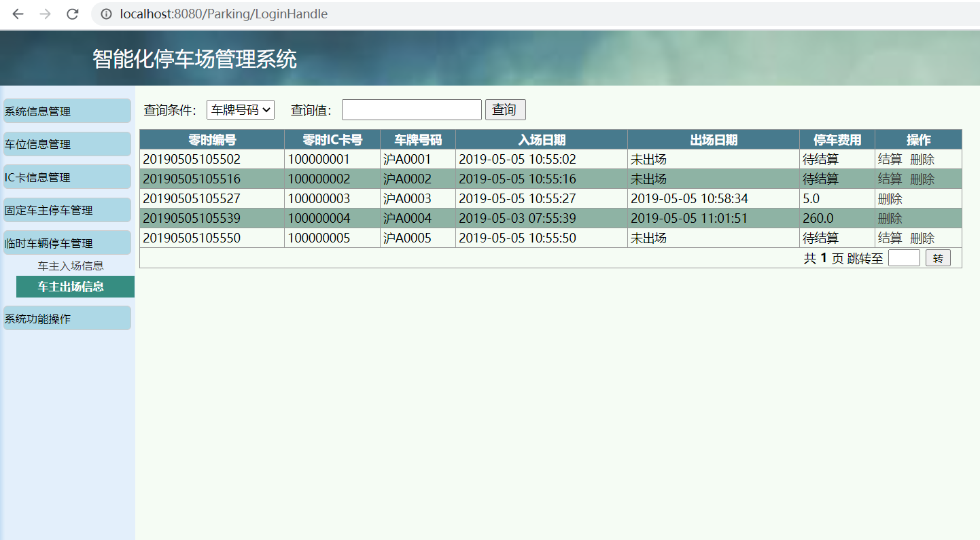This screenshot has height=540, width=980.
Task: Click the 停车费用 column header
Action: (837, 140)
